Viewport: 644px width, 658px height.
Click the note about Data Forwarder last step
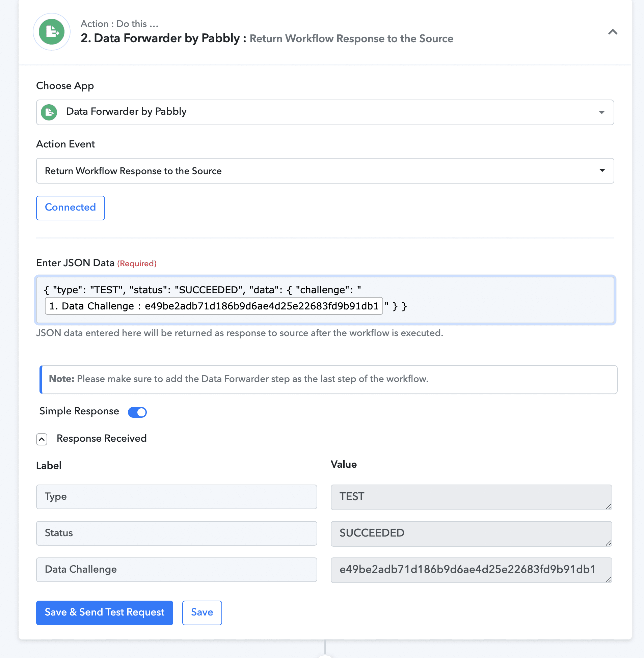pyautogui.click(x=328, y=379)
